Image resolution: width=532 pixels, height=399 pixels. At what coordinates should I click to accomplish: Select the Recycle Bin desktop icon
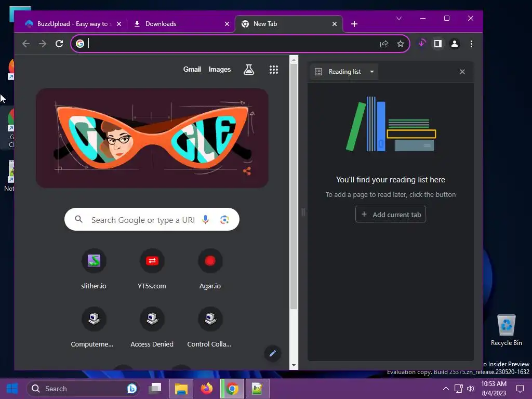[x=506, y=330]
